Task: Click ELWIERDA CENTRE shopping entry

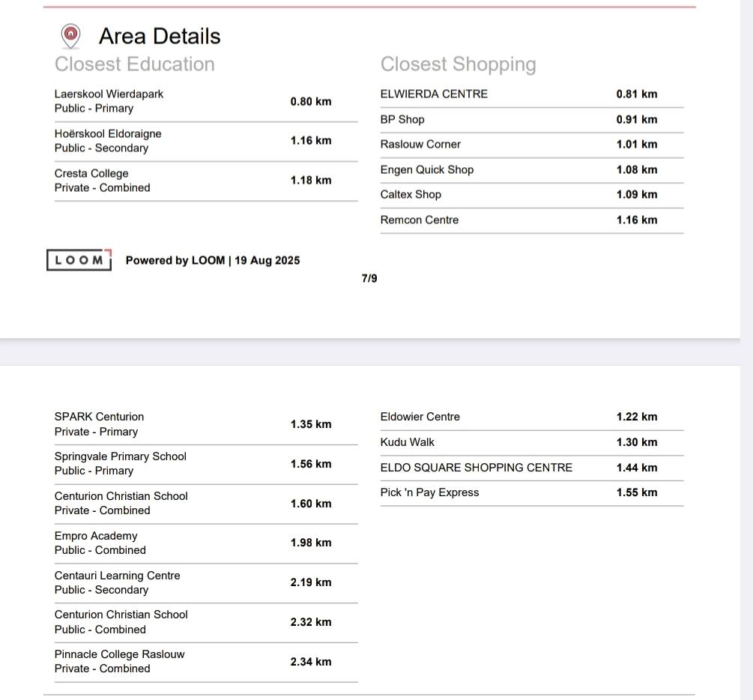Action: [x=532, y=94]
